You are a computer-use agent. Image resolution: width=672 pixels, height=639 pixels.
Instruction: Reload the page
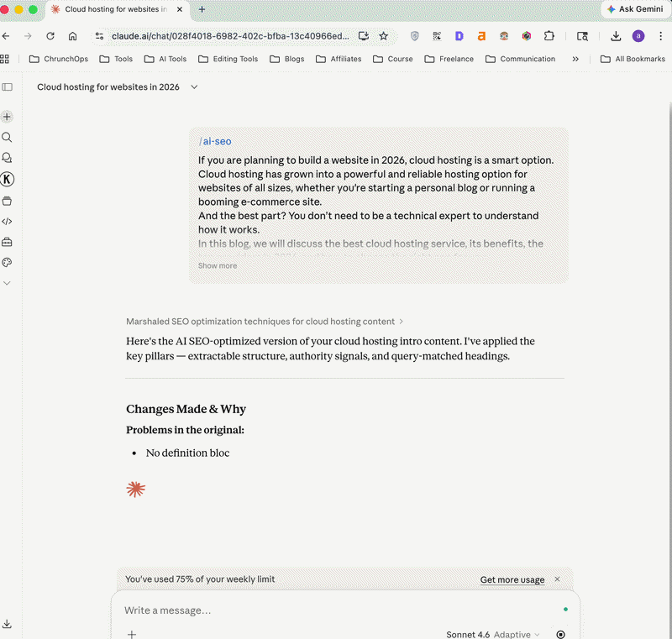[50, 36]
